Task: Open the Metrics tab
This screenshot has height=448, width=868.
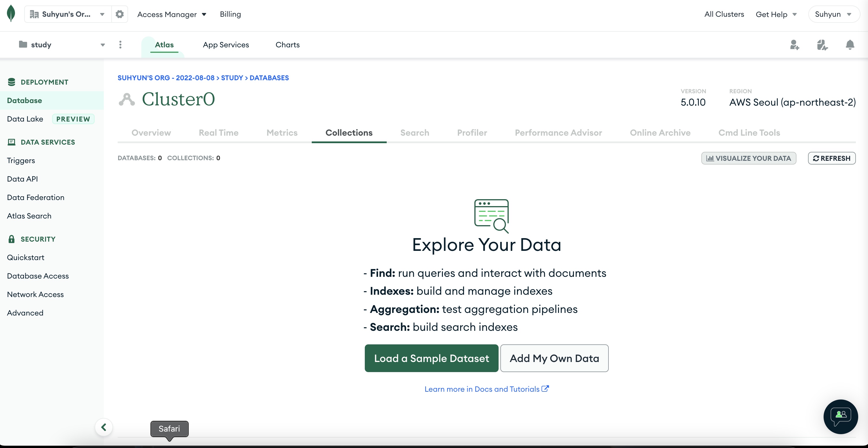Action: coord(282,132)
